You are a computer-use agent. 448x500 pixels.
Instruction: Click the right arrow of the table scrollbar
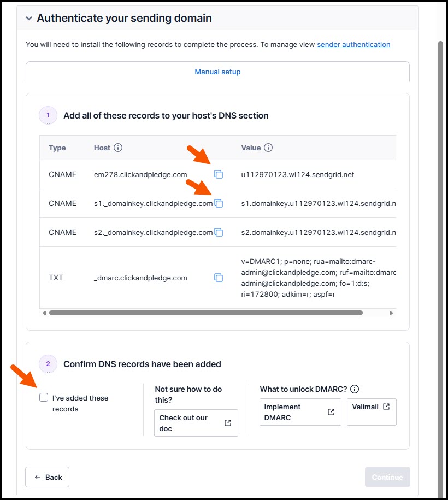[x=391, y=313]
